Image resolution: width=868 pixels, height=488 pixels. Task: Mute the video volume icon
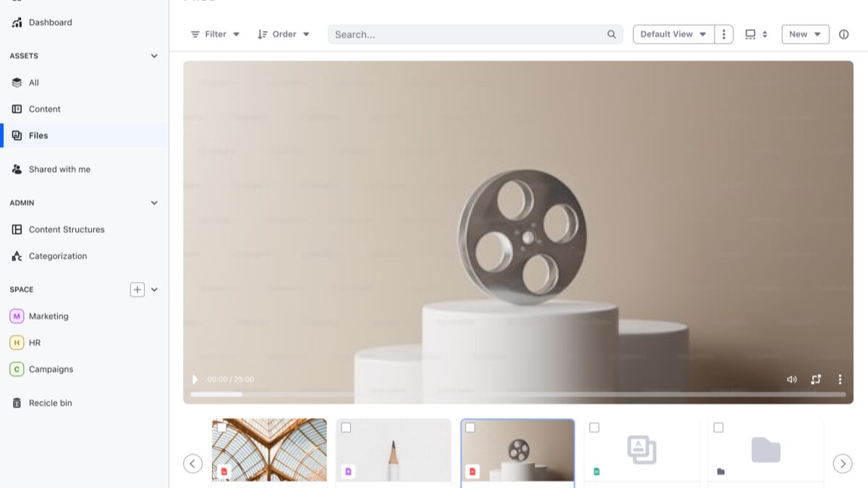pos(791,380)
